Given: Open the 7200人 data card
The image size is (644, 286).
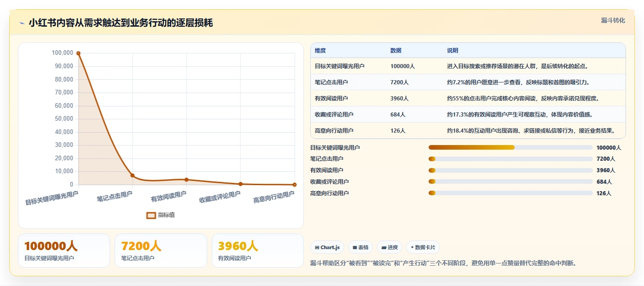Looking at the screenshot, I should coord(161,251).
